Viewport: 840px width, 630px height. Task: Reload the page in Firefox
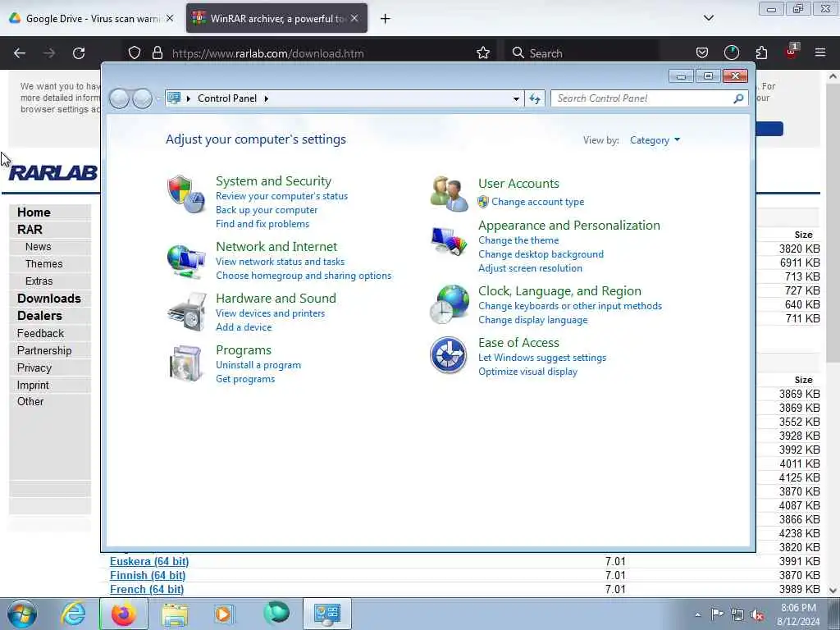(x=79, y=53)
